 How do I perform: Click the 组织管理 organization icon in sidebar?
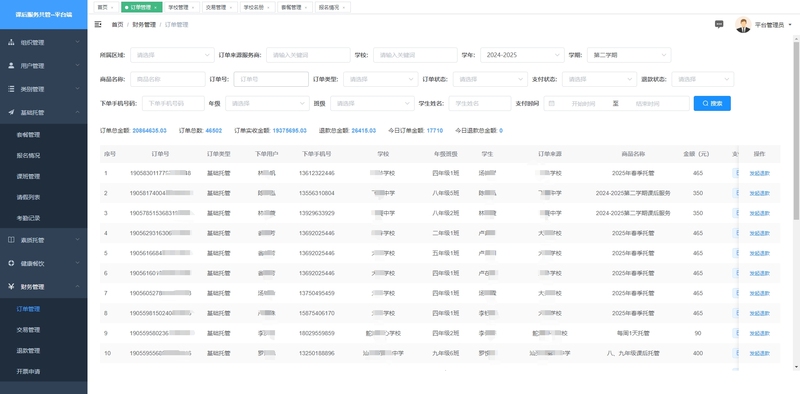[x=11, y=42]
